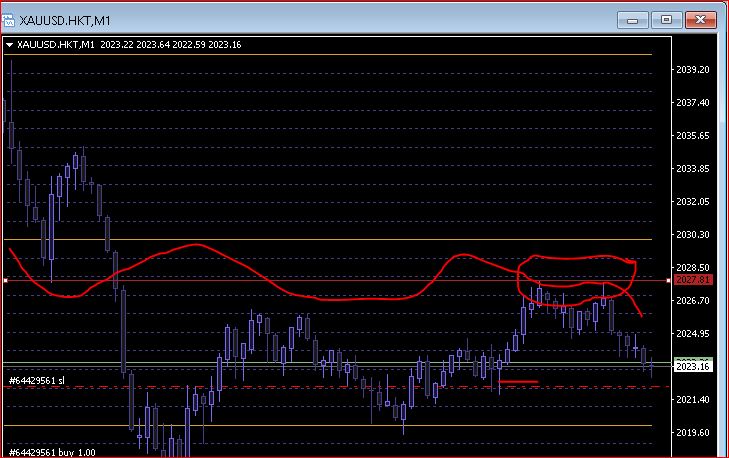The height and width of the screenshot is (458, 729).
Task: Click the 2035.65 price scale label
Action: (x=693, y=135)
